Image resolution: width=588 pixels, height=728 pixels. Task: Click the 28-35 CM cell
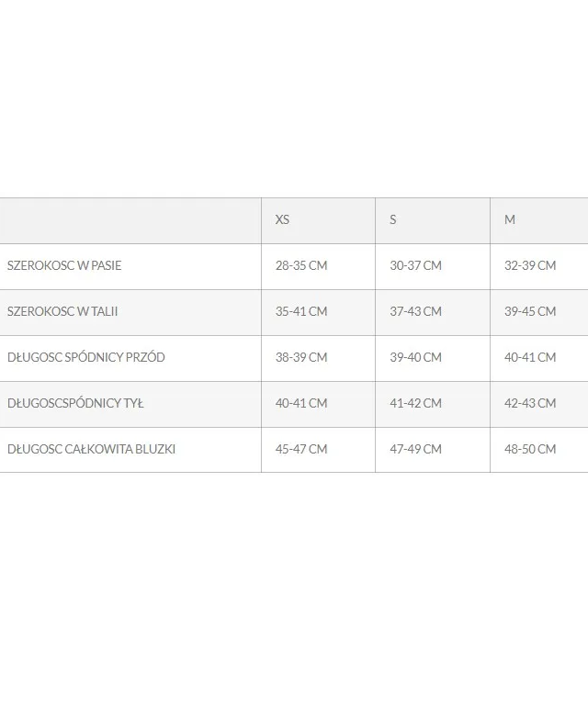click(301, 265)
